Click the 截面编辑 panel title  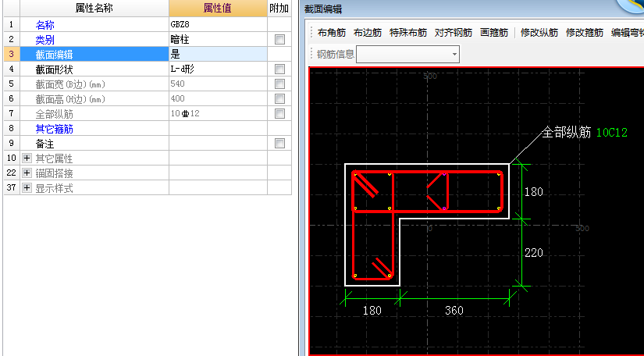coord(323,9)
